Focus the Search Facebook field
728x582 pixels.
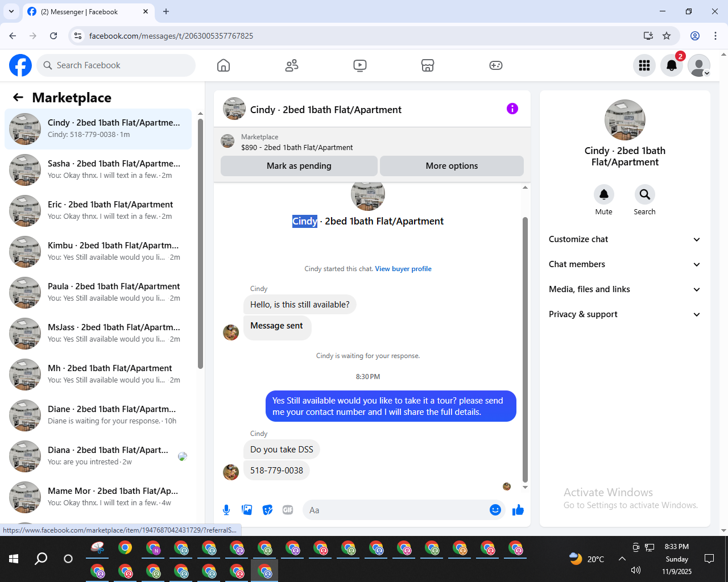click(116, 65)
